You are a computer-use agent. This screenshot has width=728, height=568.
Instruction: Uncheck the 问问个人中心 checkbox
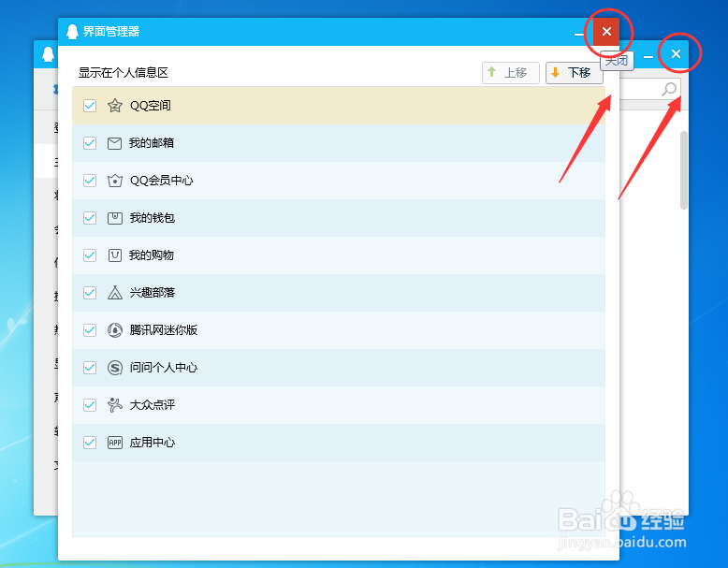[90, 368]
